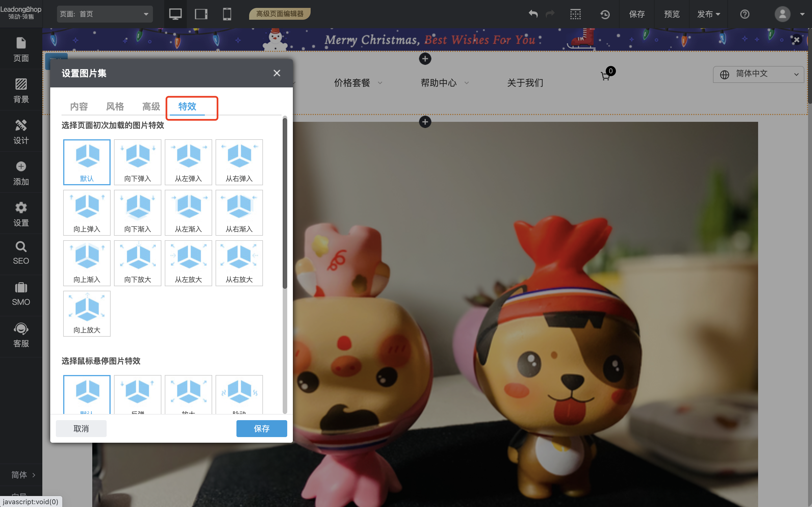Viewport: 812px width, 507px height.
Task: Switch to mobile phone preview icon
Action: (x=227, y=14)
